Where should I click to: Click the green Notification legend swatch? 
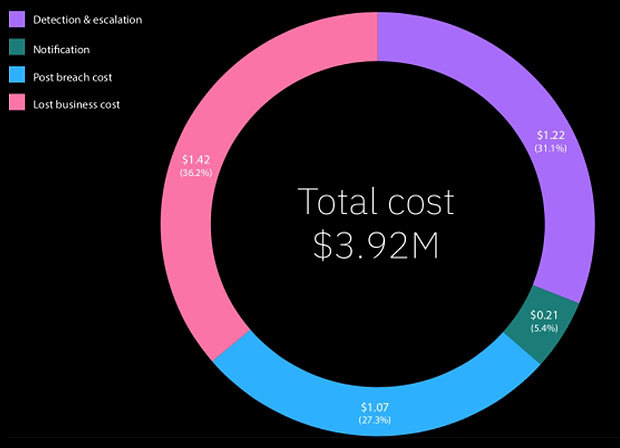[x=15, y=48]
